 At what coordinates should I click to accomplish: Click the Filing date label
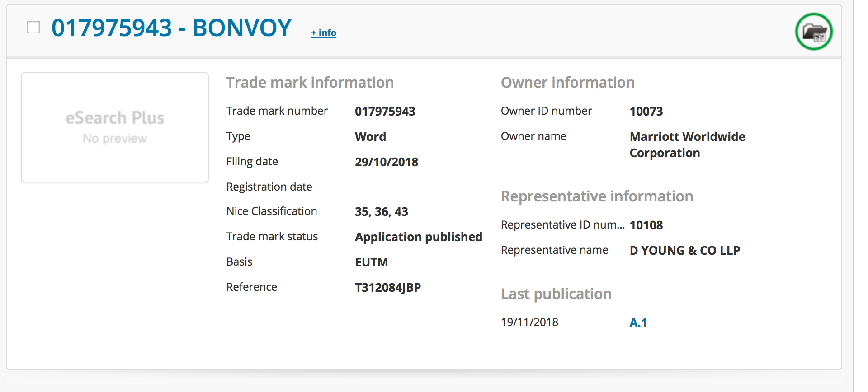[x=252, y=162]
